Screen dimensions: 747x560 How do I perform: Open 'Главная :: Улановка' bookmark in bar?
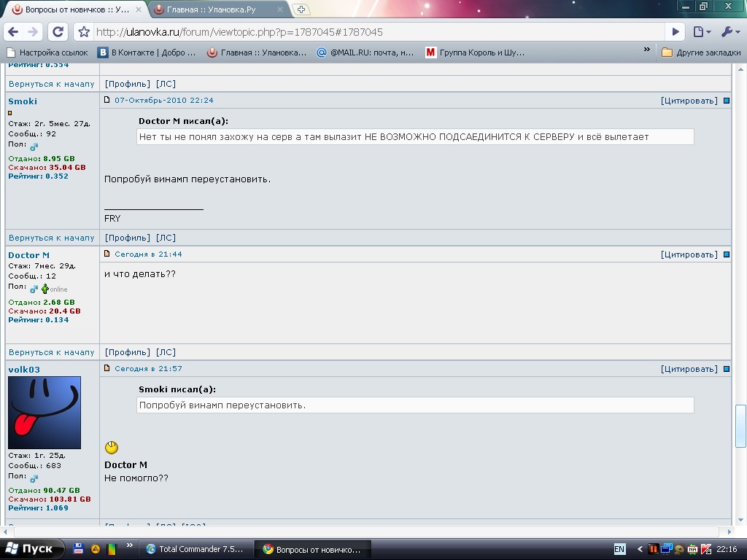coord(257,52)
